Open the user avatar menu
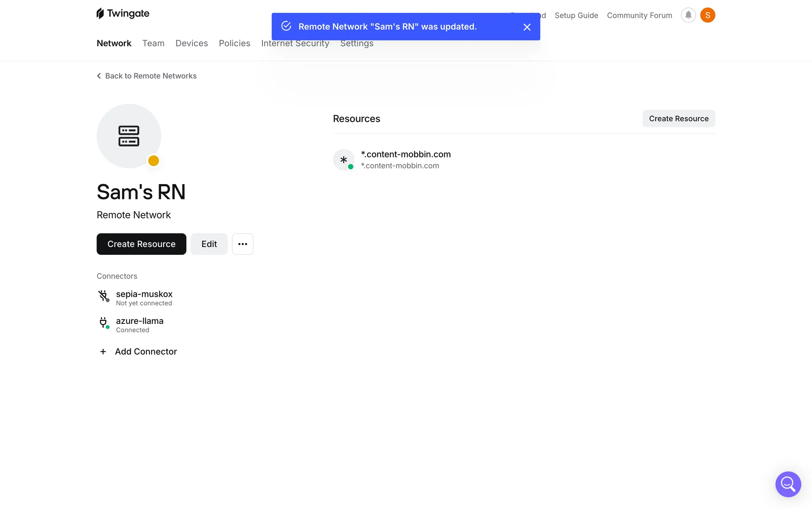812x508 pixels. [708, 15]
